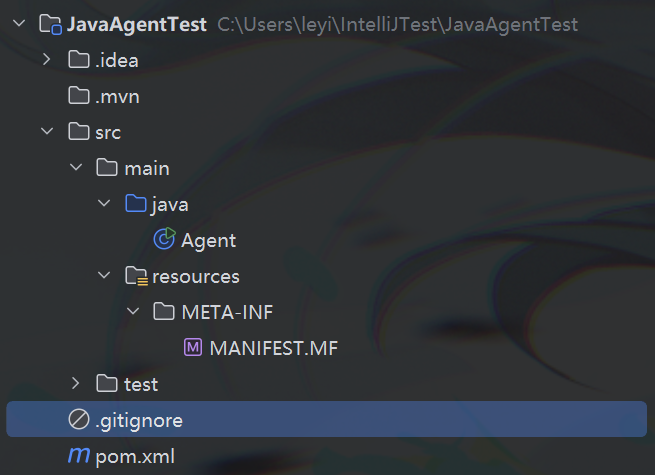Click the Agent Java class icon
This screenshot has width=655, height=475.
pyautogui.click(x=164, y=240)
